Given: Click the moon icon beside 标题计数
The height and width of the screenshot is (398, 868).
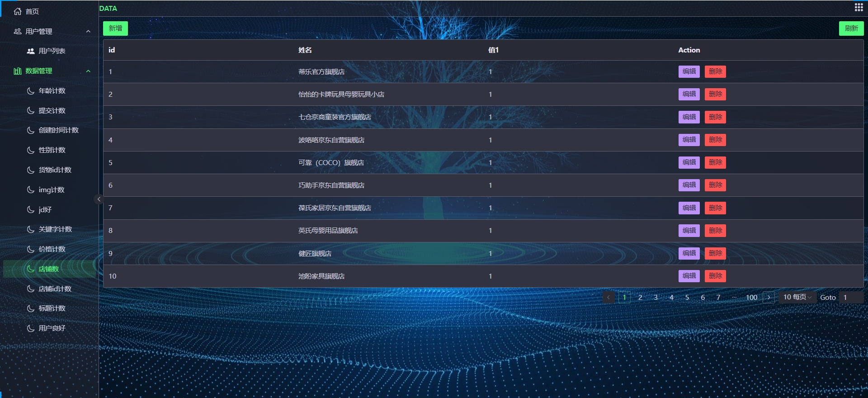Looking at the screenshot, I should (x=31, y=308).
